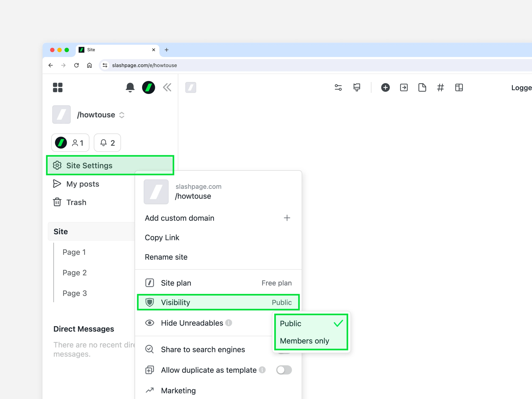532x399 pixels.
Task: Go to browser home page
Action: (x=90, y=65)
